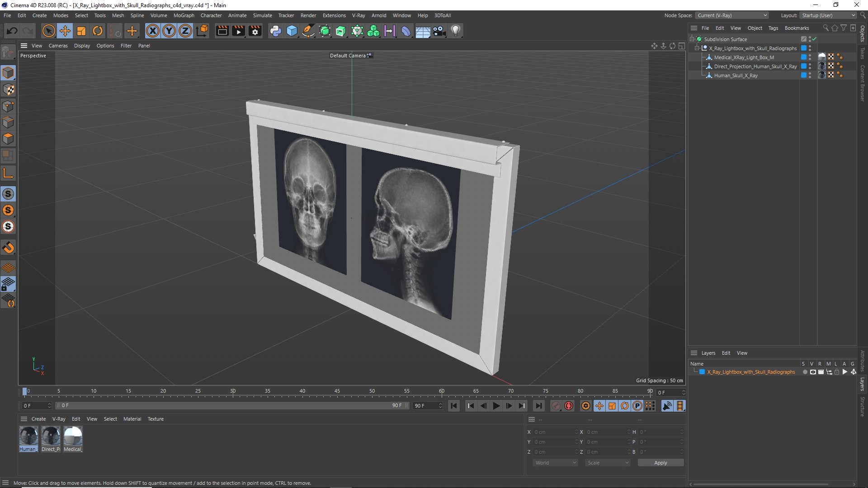Viewport: 868px width, 488px height.
Task: Open the World coordinate system dropdown
Action: pyautogui.click(x=555, y=463)
